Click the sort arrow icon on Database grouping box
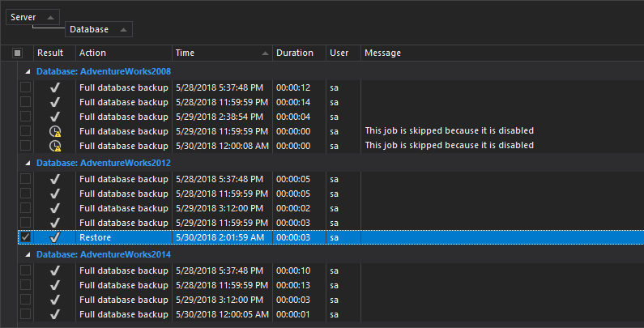The height and width of the screenshot is (328, 644). (122, 30)
